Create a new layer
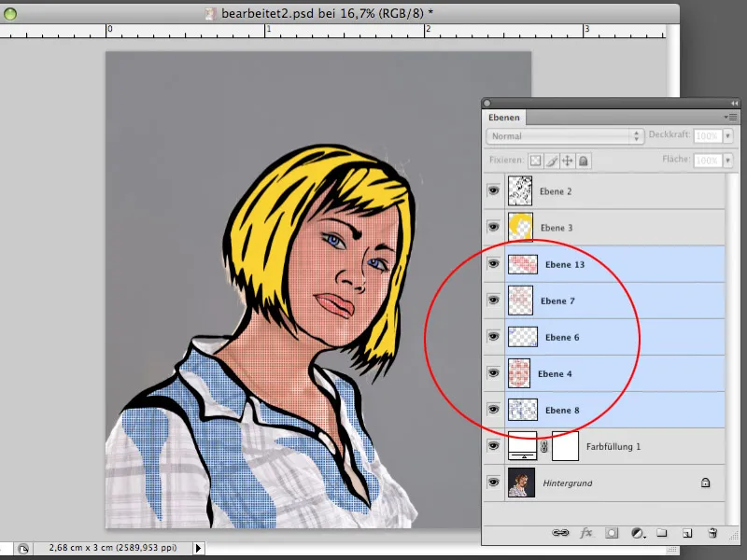Viewport: 747px width, 560px height. pos(687,533)
